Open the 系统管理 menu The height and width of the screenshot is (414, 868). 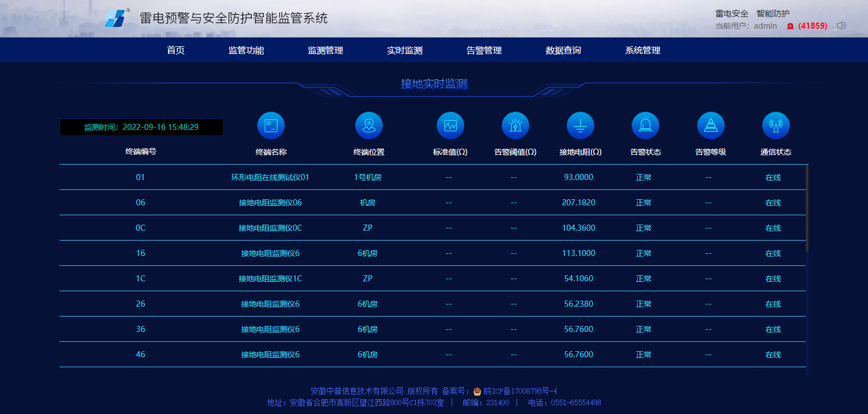tap(643, 50)
